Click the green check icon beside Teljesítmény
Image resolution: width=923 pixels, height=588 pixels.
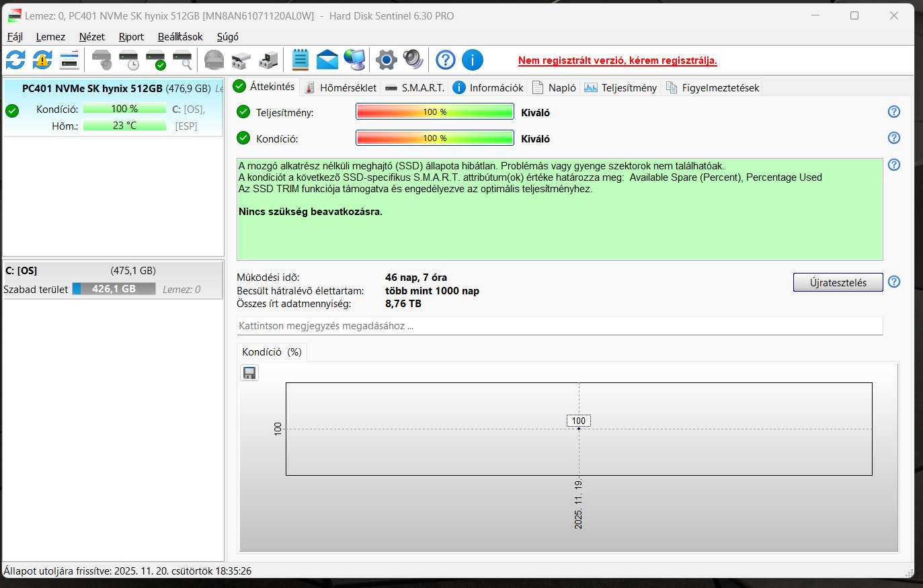(x=243, y=112)
